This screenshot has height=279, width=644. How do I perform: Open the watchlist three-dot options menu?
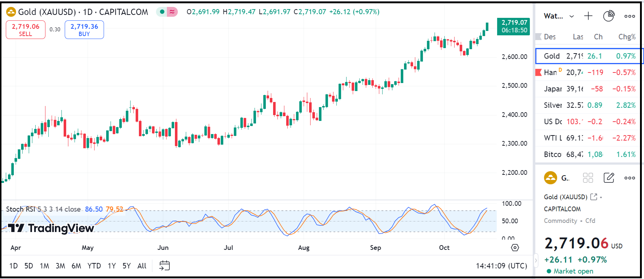[629, 16]
